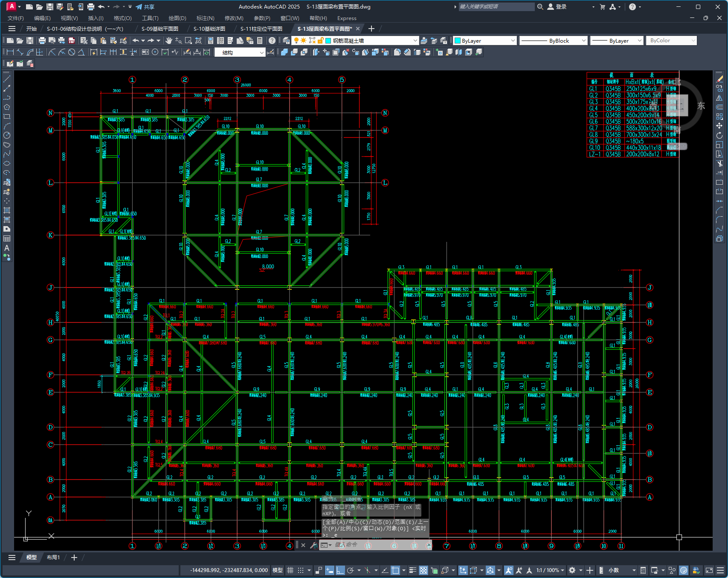728x578 pixels.
Task: Select the Multiline Text tool in left toolbar
Action: pyautogui.click(x=7, y=248)
